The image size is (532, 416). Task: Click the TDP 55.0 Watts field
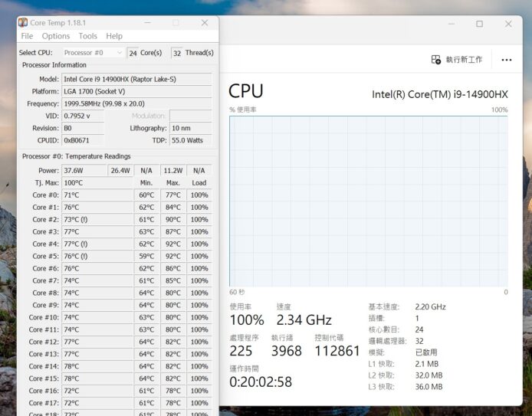pyautogui.click(x=190, y=140)
